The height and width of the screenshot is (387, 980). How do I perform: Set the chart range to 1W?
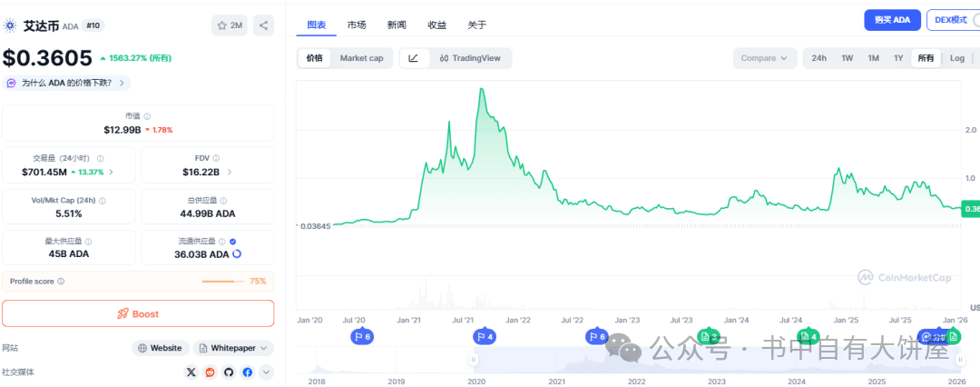(847, 58)
